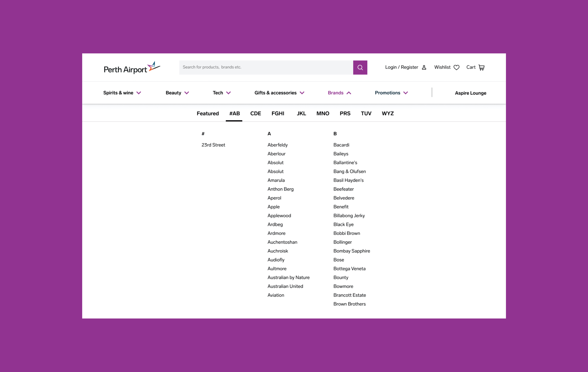588x372 pixels.
Task: Open the Audiofly brand
Action: [276, 260]
